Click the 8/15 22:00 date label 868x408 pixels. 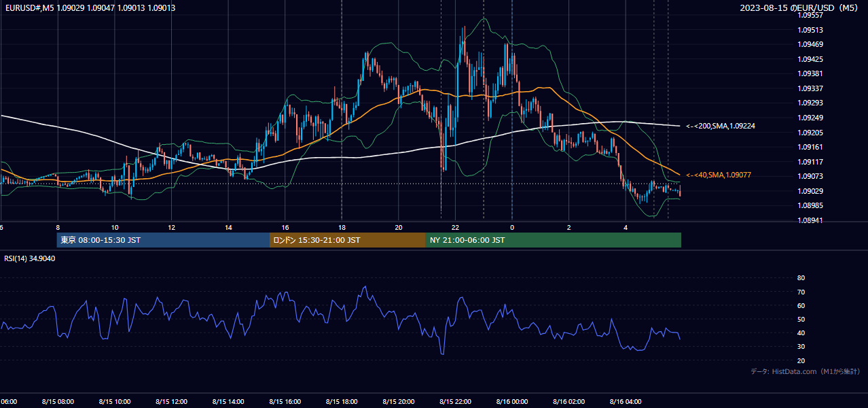455,402
